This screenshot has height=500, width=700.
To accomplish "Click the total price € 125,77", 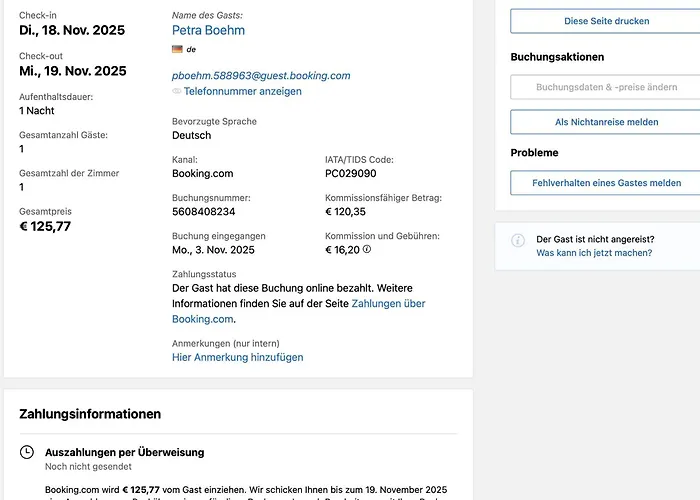I will click(45, 226).
